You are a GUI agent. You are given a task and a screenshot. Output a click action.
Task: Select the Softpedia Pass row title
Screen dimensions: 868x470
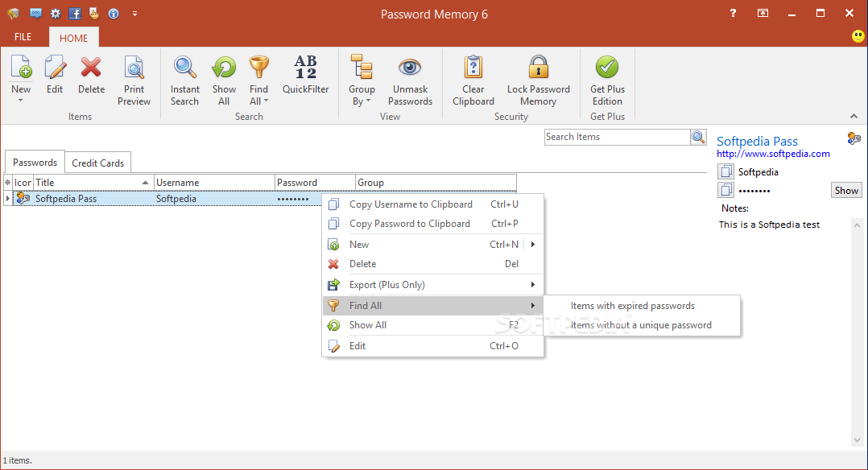pyautogui.click(x=66, y=199)
